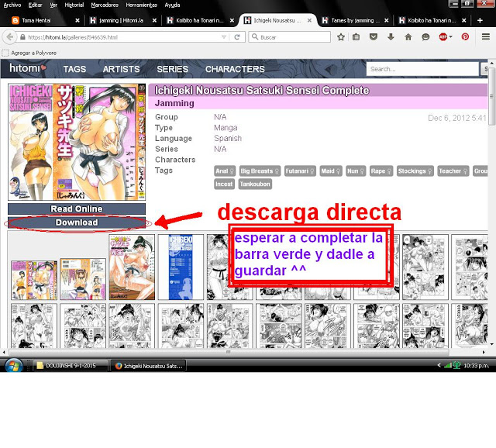Viewport: 496px width, 448px height.
Task: Open the SERIES navigation link
Action: tap(172, 69)
